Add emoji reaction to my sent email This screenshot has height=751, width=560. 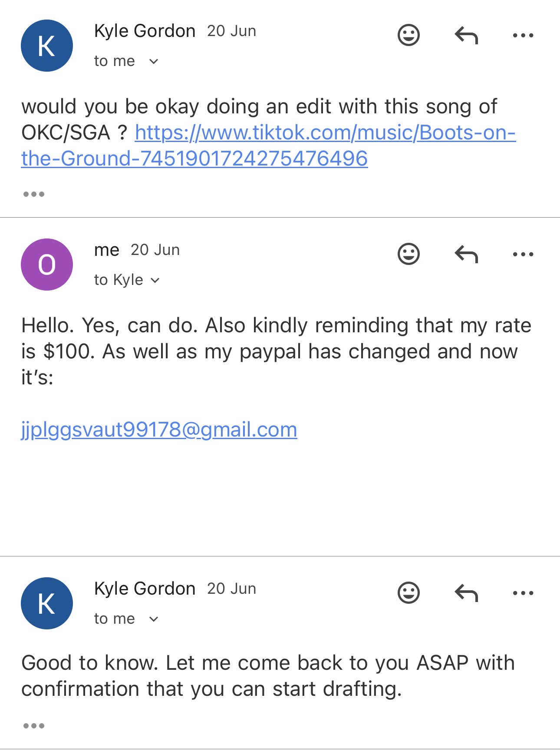coord(408,254)
